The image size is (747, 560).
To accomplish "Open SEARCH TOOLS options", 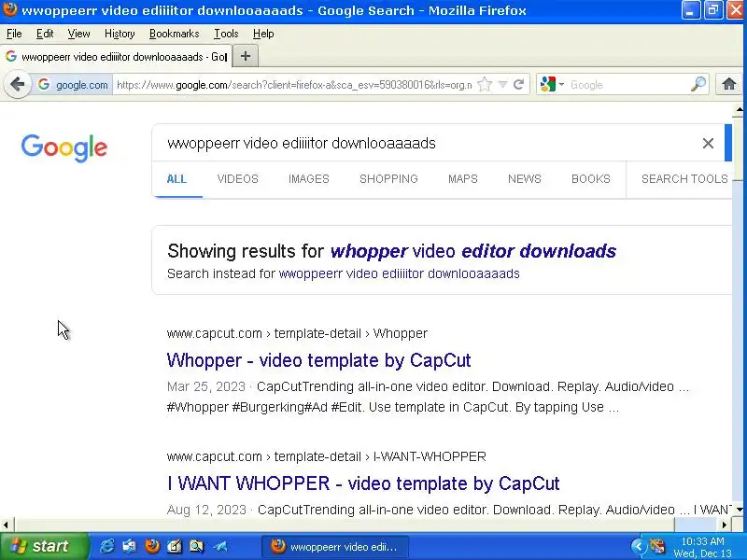I will [x=684, y=179].
